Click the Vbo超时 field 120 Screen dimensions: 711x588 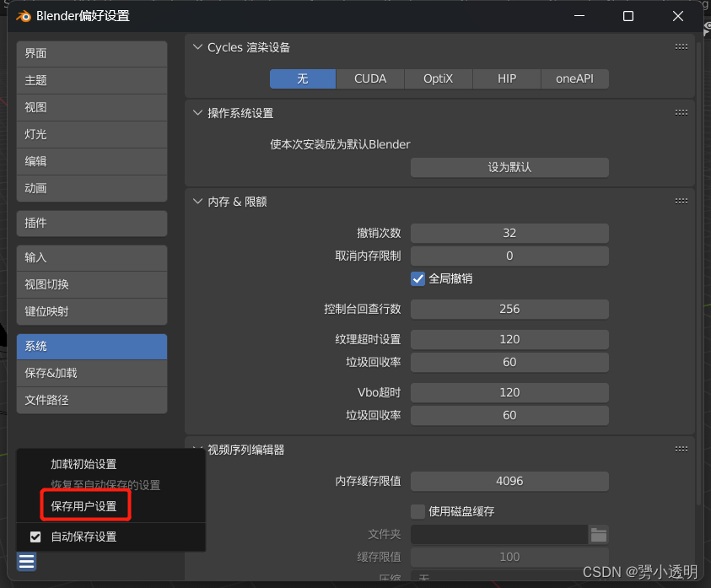tap(509, 392)
